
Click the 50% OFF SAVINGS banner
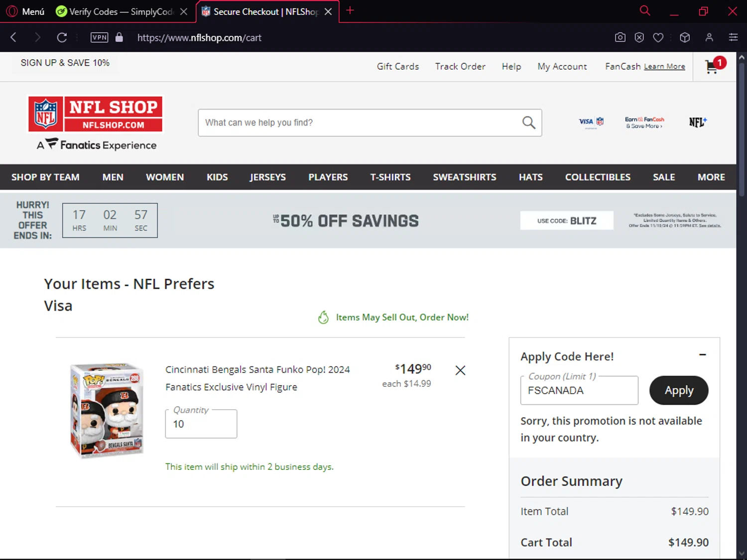[346, 221]
